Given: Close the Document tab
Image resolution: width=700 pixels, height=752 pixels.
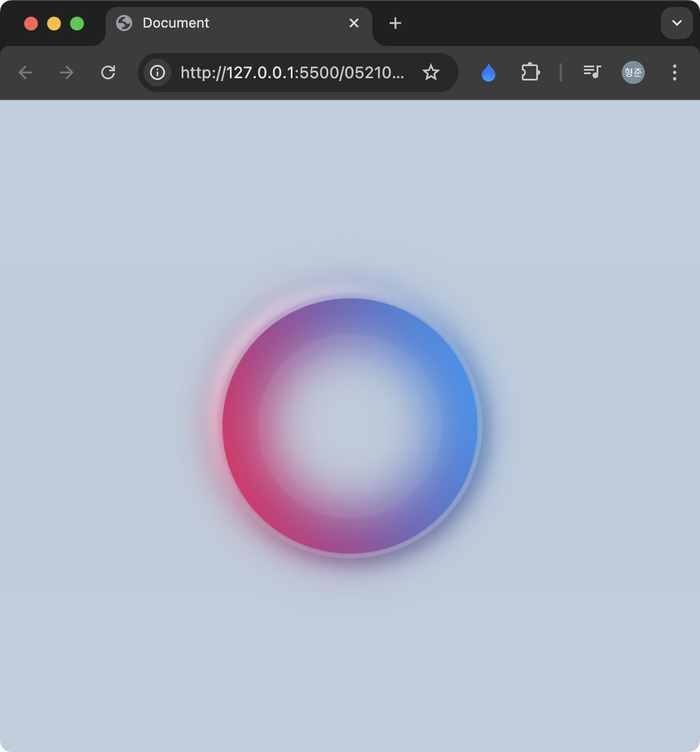Looking at the screenshot, I should click(354, 23).
